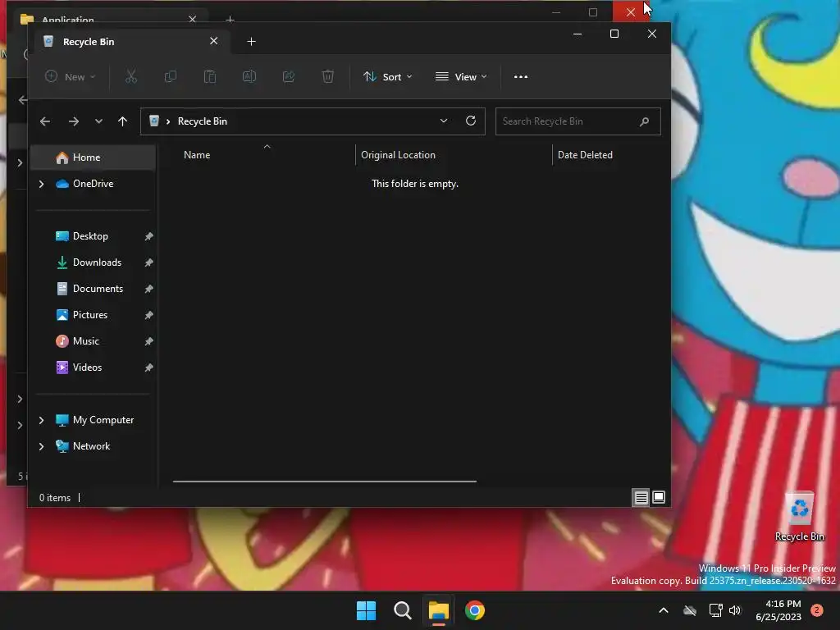Expand the address bar history dropdown
840x630 pixels.
tap(444, 121)
